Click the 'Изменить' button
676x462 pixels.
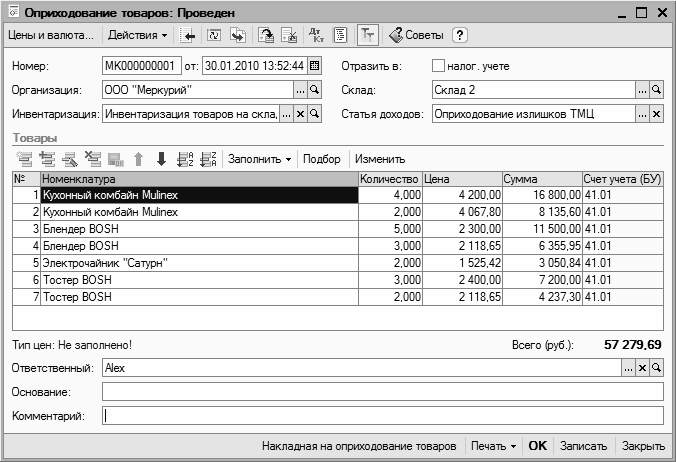tap(380, 159)
